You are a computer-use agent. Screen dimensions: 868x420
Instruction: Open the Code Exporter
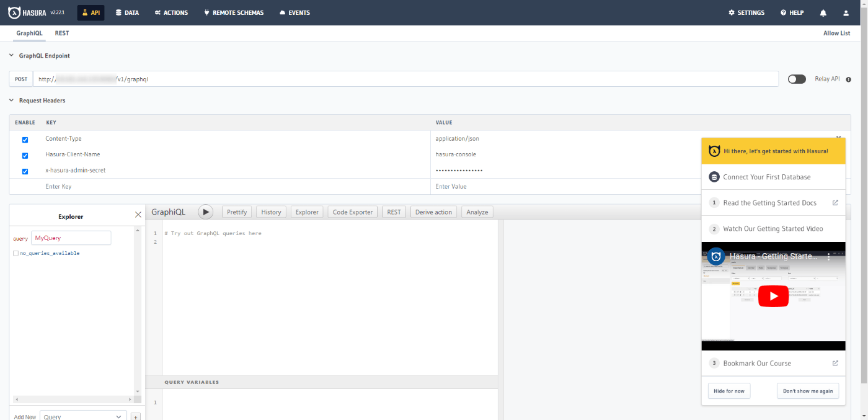(353, 212)
